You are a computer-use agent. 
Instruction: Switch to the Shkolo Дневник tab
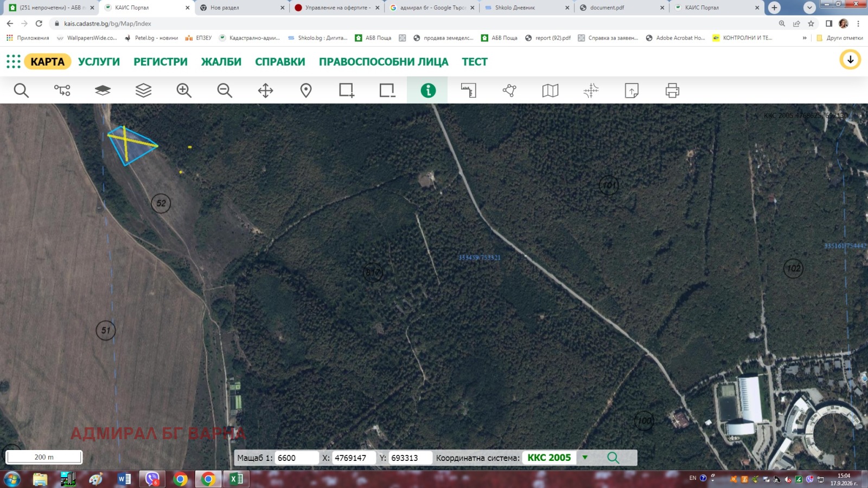(526, 8)
